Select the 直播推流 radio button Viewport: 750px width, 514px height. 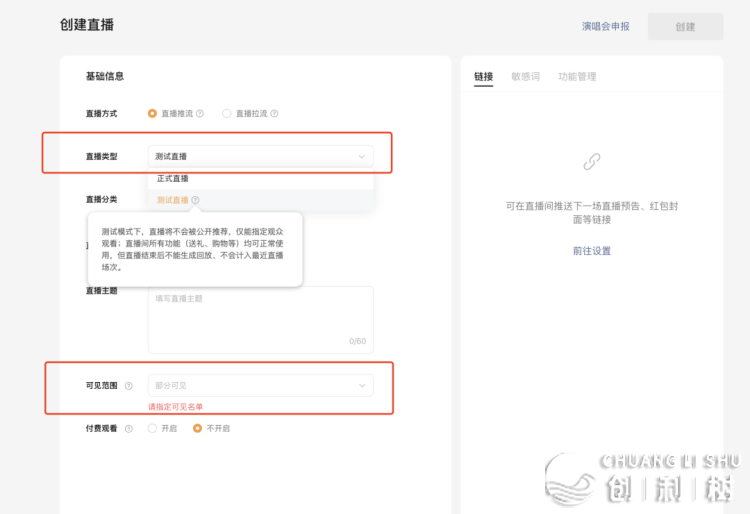(153, 114)
